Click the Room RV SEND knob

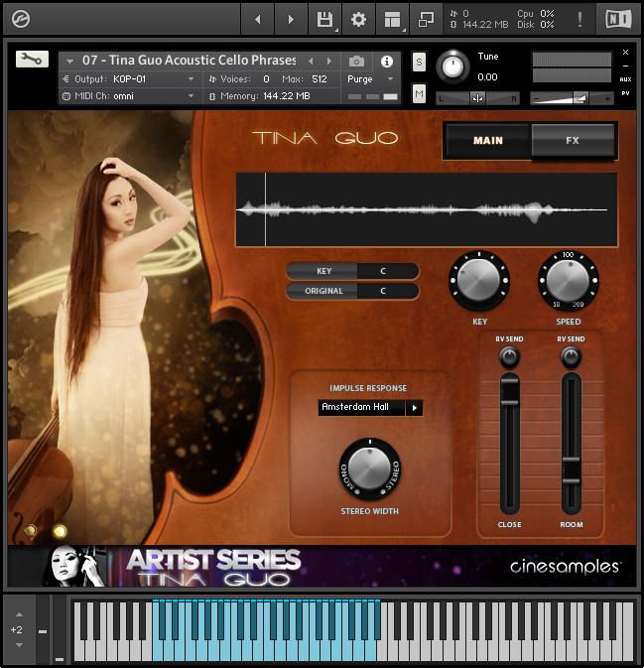(572, 356)
